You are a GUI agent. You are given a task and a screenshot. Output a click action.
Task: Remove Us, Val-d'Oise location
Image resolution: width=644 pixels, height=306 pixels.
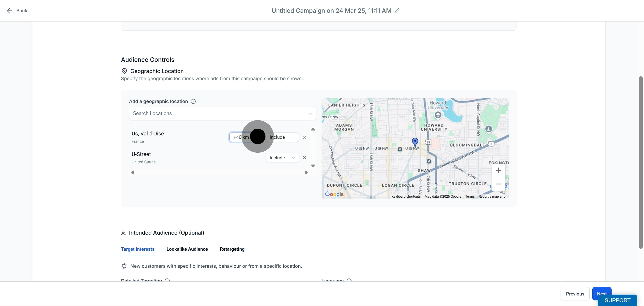(305, 137)
